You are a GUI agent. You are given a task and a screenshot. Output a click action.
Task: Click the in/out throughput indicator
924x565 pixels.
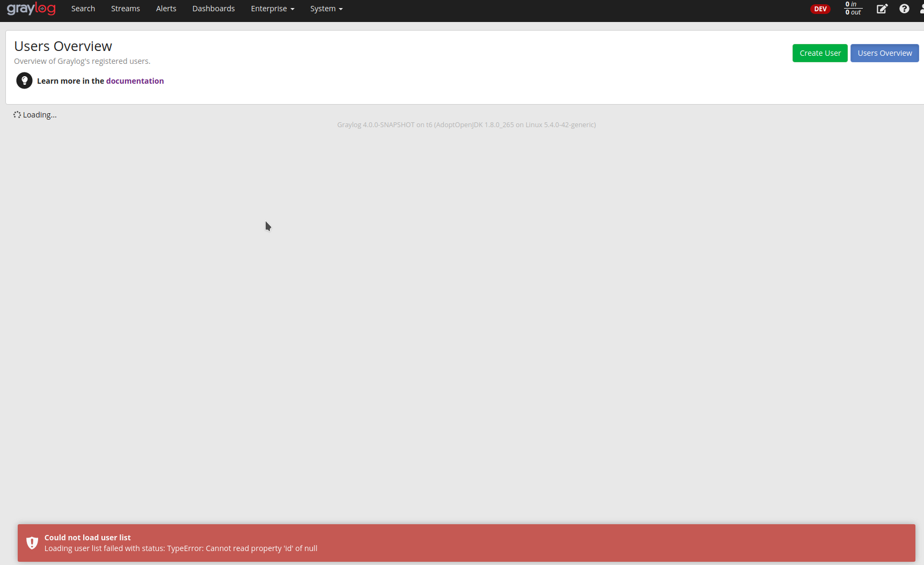click(853, 8)
